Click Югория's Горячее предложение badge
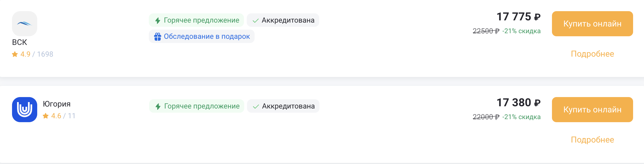The width and height of the screenshot is (644, 164). [197, 106]
